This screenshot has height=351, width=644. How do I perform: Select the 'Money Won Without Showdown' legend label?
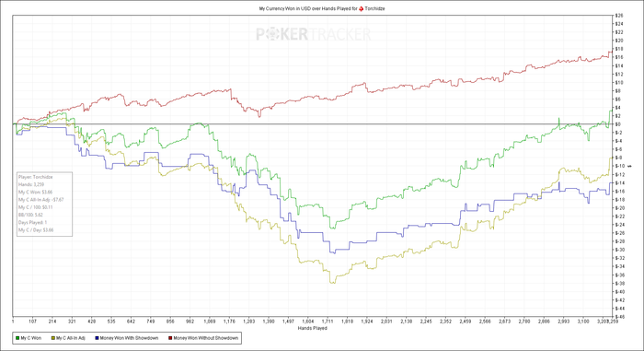point(206,338)
